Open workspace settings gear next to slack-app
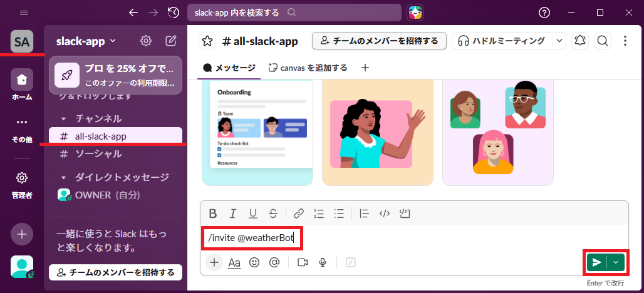644x293 pixels. [x=146, y=41]
